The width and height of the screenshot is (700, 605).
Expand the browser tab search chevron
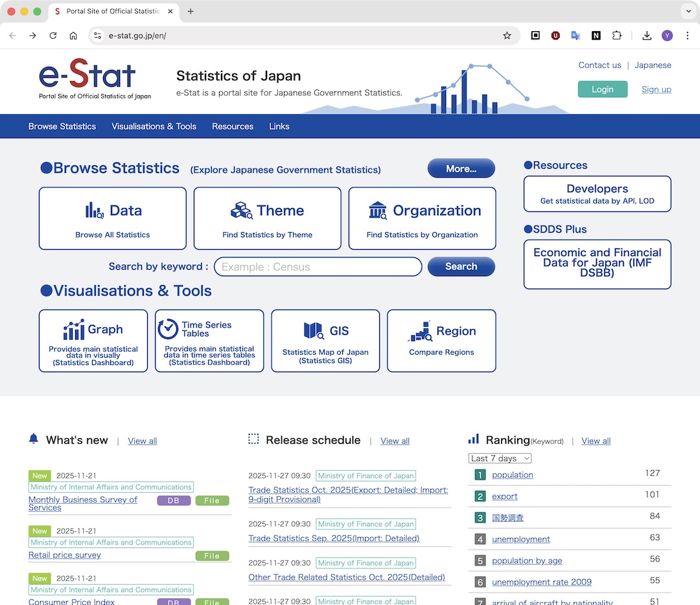click(688, 12)
